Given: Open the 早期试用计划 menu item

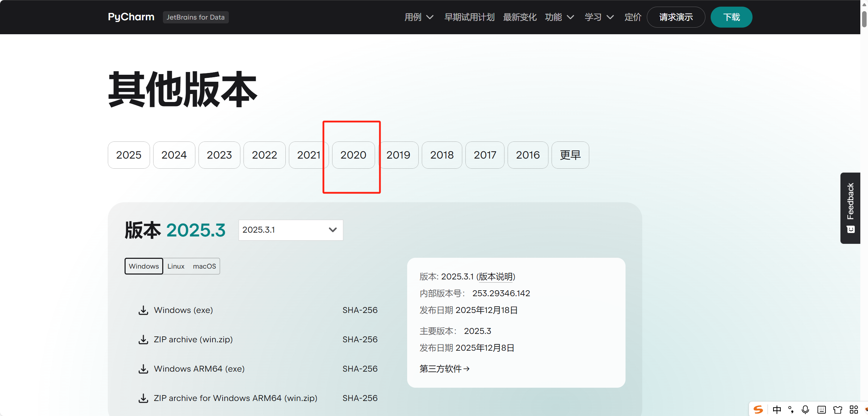Looking at the screenshot, I should coord(469,17).
